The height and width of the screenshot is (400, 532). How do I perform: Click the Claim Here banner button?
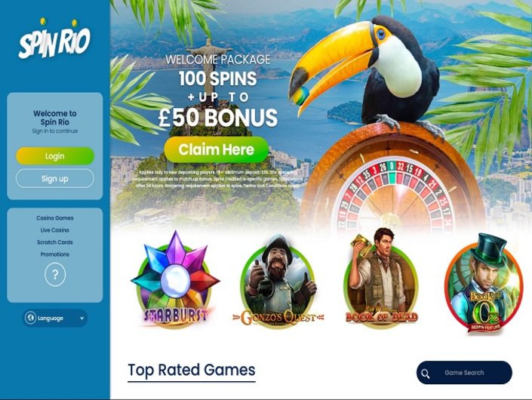(x=217, y=149)
